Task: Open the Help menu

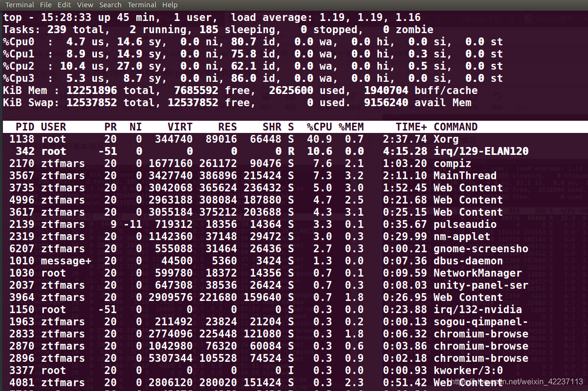Action: [170, 5]
